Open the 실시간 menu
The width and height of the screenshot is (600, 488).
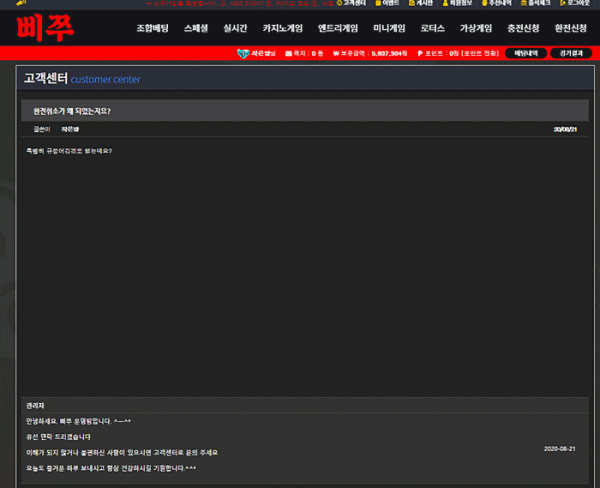coord(235,28)
